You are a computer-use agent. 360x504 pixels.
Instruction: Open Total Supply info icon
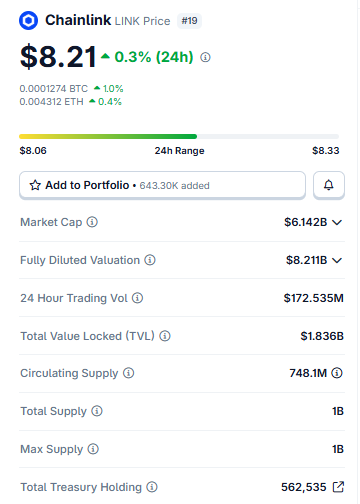tap(97, 411)
